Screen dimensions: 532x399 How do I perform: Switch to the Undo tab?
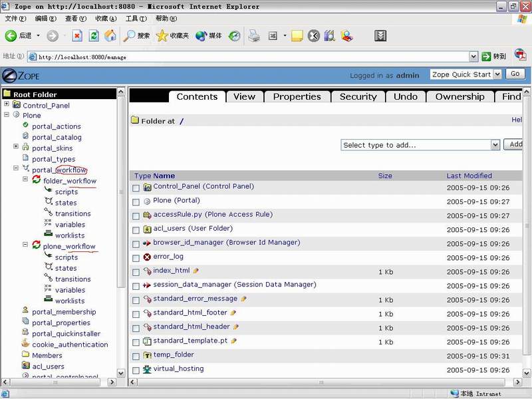pyautogui.click(x=406, y=96)
